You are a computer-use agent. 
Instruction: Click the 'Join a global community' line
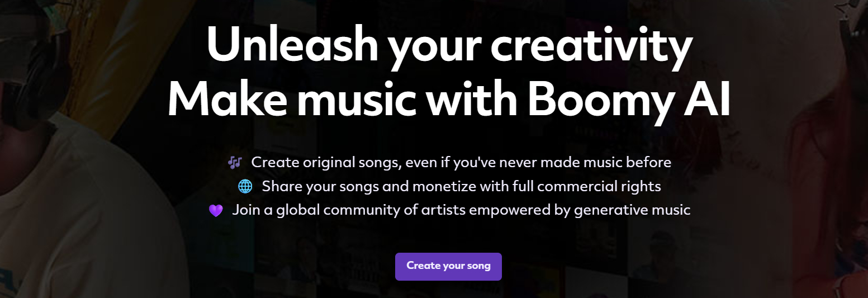pos(461,210)
